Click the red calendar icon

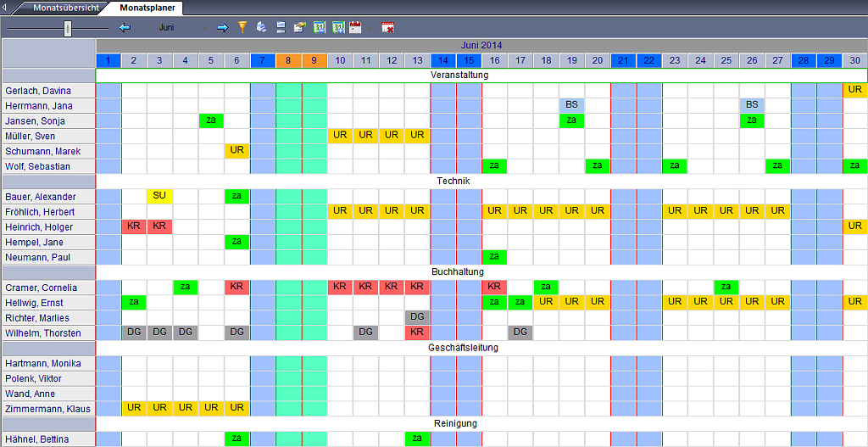click(x=355, y=28)
